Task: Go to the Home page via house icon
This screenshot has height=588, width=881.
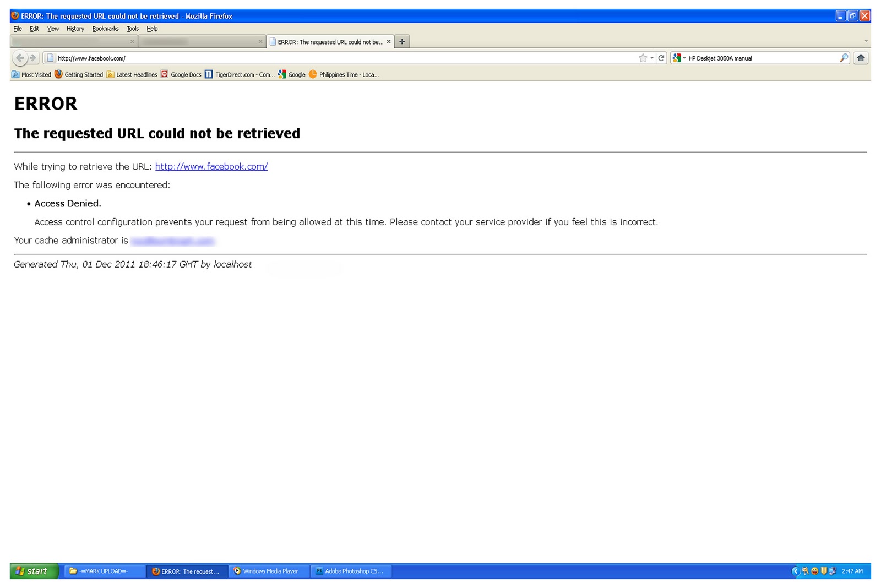Action: point(861,58)
